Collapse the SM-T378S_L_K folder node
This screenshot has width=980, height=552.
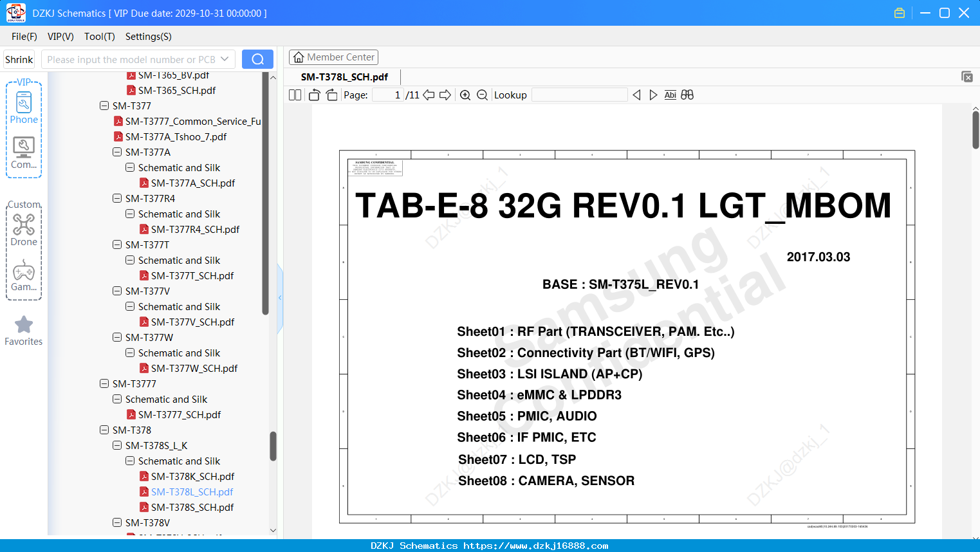click(117, 445)
